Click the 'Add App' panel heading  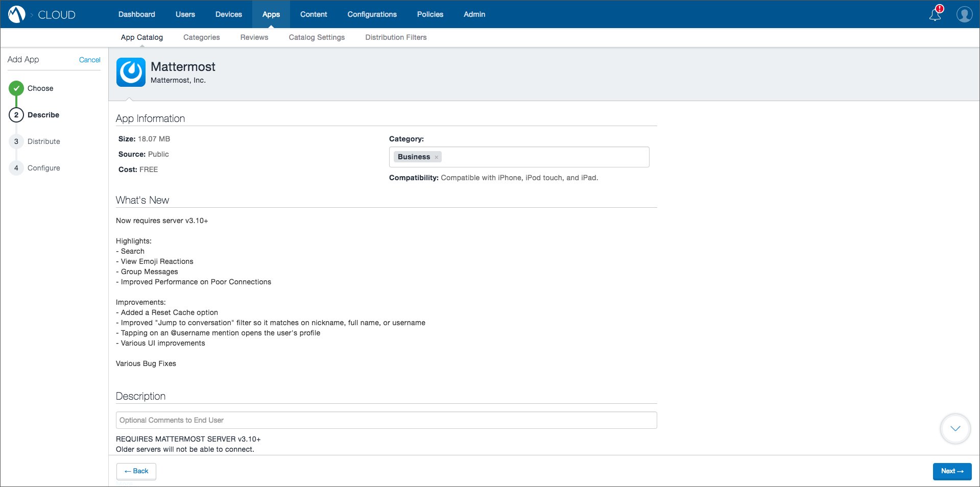click(x=23, y=59)
